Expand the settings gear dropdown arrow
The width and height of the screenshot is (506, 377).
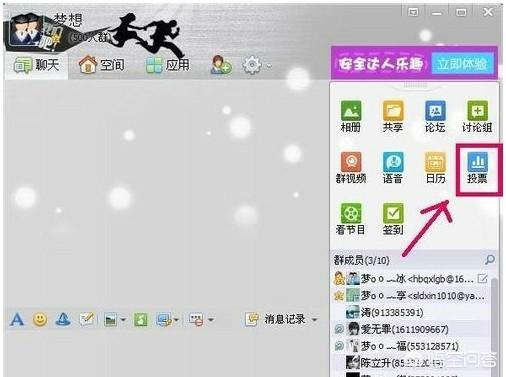tap(268, 66)
